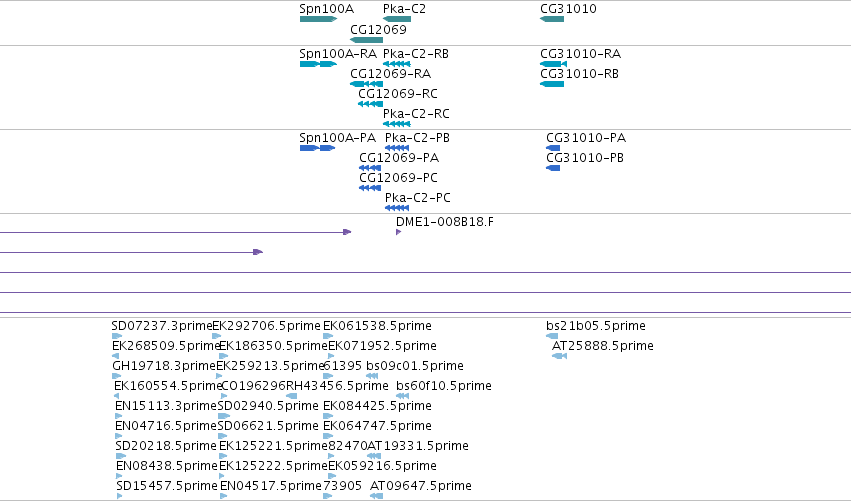Image resolution: width=851 pixels, height=501 pixels.
Task: Click the EK268509.5prime label
Action: 166,346
